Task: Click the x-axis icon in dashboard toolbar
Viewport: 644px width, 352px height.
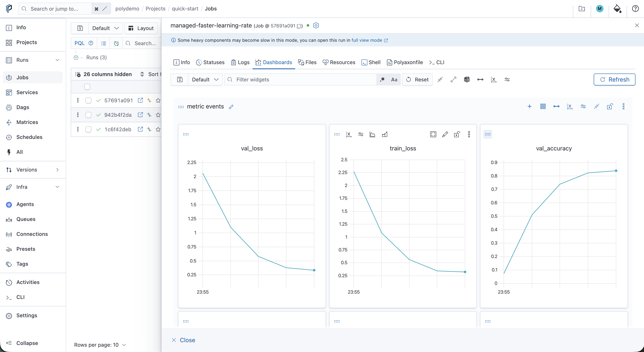Action: pyautogui.click(x=494, y=79)
